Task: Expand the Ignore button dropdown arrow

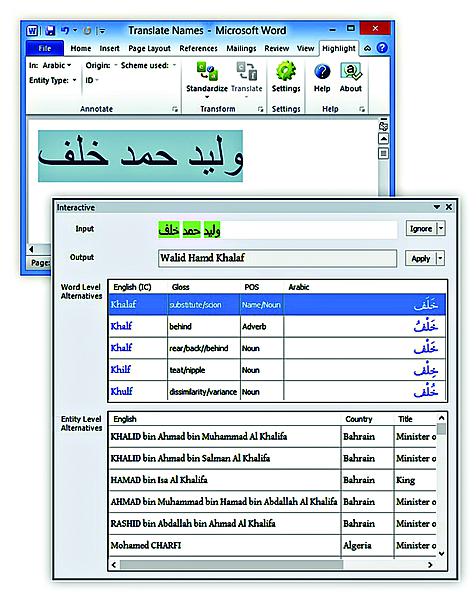Action: tap(441, 228)
